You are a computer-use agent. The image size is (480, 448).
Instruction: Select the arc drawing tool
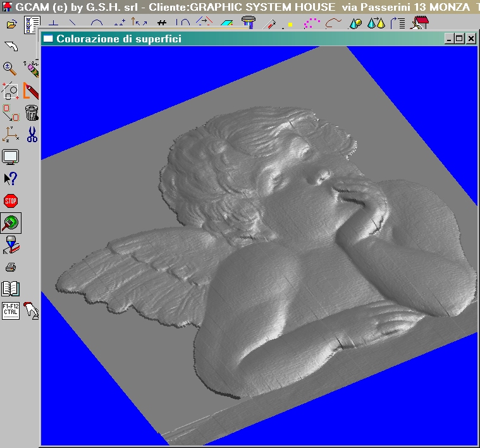click(97, 23)
